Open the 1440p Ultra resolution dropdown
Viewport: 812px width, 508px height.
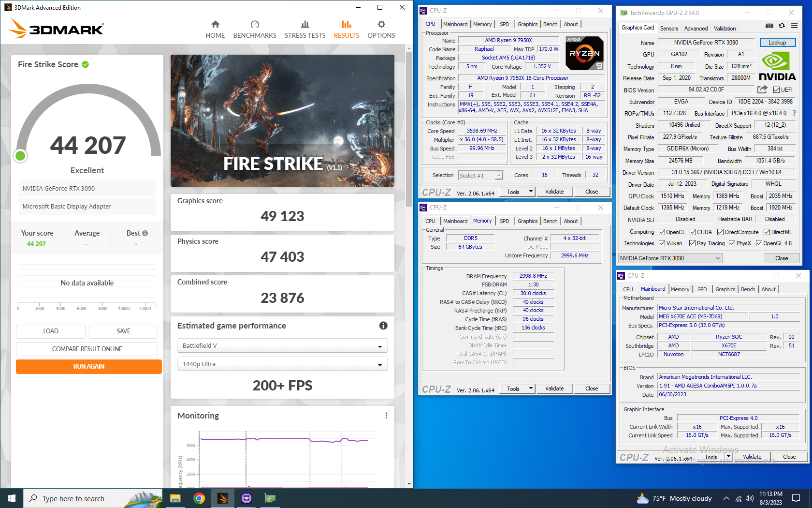point(283,364)
